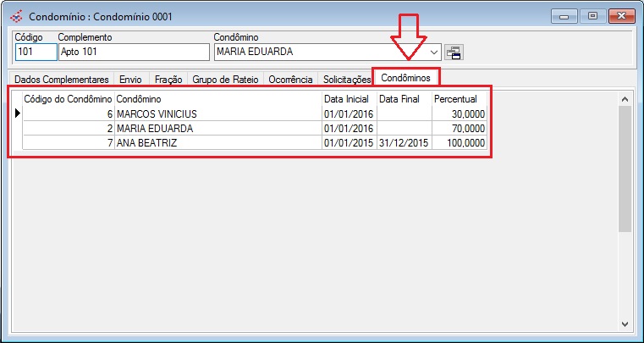Click the Data Inicial column header
Screen dimensions: 644x343
pos(345,99)
